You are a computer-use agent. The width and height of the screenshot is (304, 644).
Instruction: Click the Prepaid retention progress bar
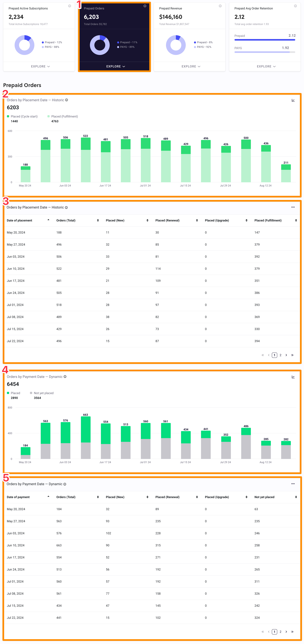pyautogui.click(x=265, y=40)
